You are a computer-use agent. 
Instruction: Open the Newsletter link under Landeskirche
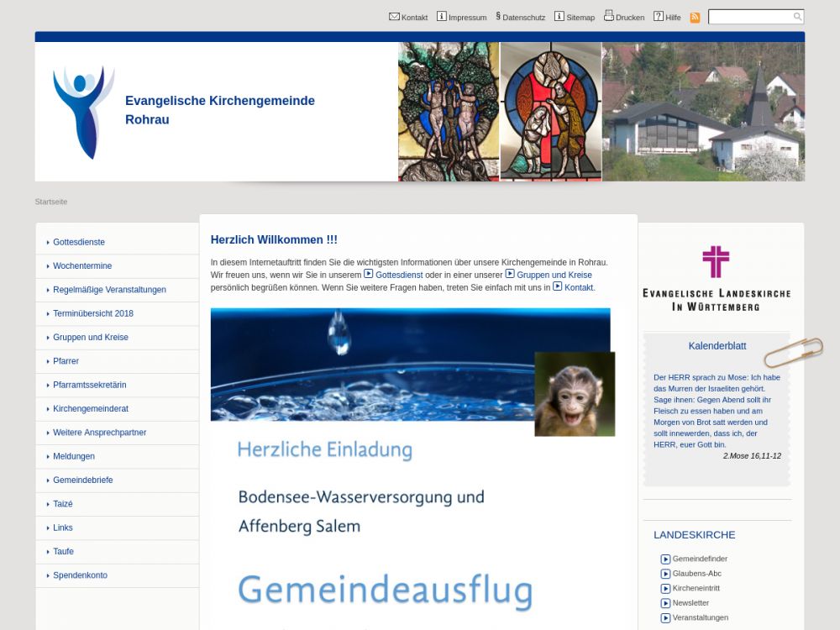coord(690,603)
